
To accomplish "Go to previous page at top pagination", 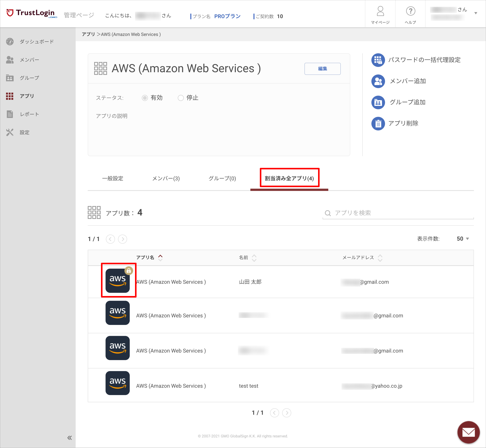I will click(110, 239).
